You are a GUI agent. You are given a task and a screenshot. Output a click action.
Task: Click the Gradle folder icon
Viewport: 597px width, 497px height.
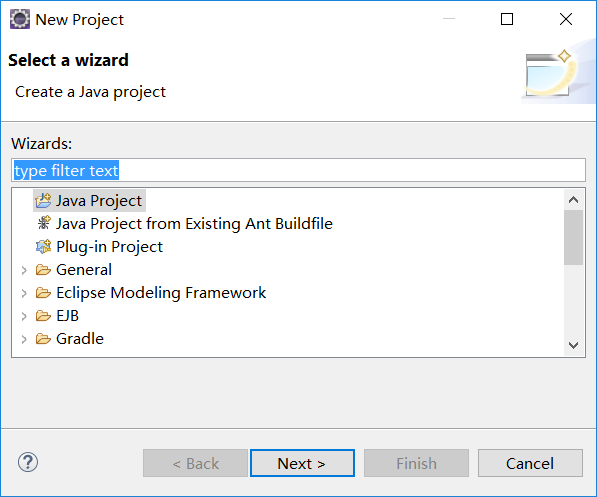43,339
